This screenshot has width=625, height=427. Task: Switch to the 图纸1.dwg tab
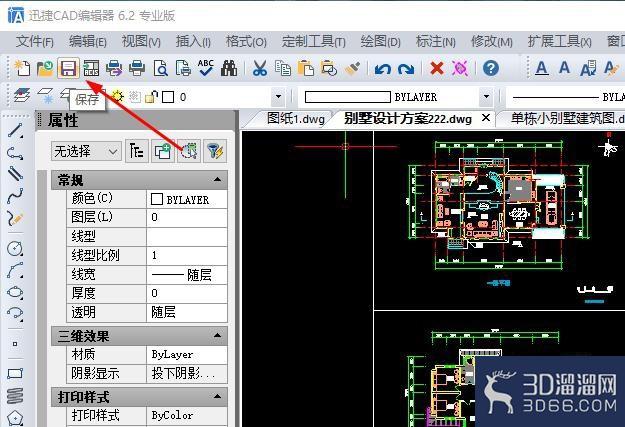(x=296, y=118)
